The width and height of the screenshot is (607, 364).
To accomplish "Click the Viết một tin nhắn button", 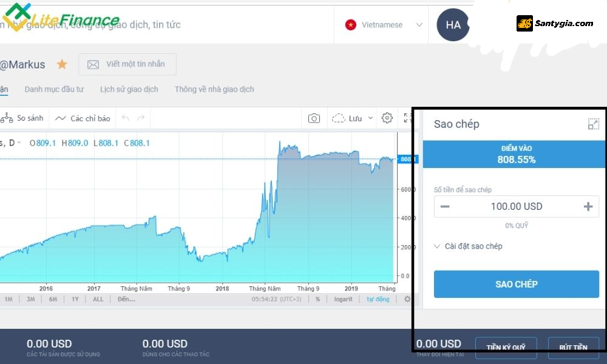I will tap(127, 64).
